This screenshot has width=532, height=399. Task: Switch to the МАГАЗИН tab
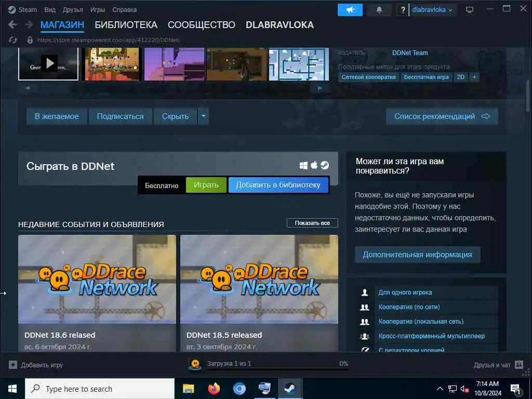point(62,25)
